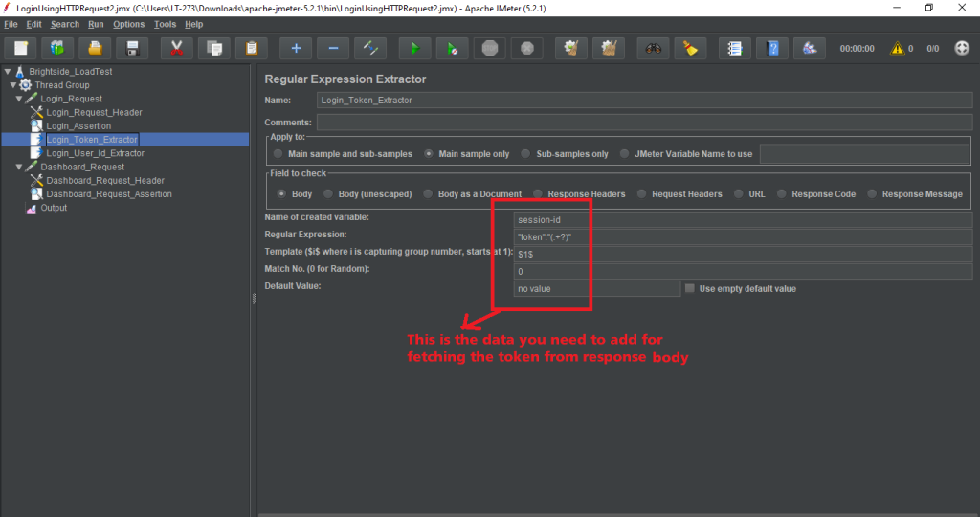980x517 pixels.
Task: Select the Response Headers radio button
Action: pyautogui.click(x=539, y=193)
